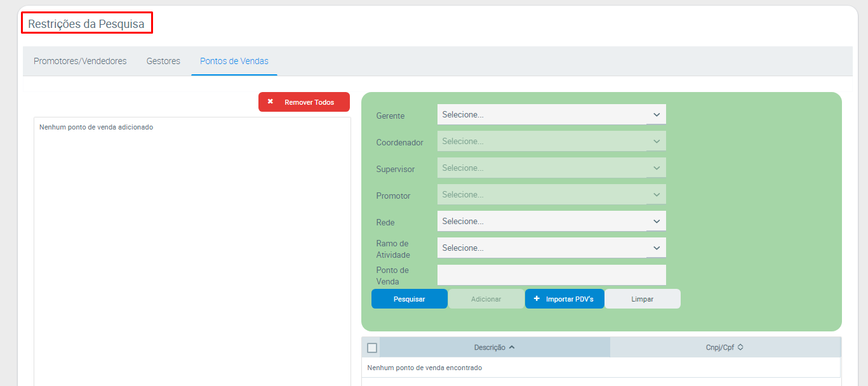This screenshot has height=386, width=868.
Task: Select the Pontos de Vendas tab
Action: click(x=234, y=62)
